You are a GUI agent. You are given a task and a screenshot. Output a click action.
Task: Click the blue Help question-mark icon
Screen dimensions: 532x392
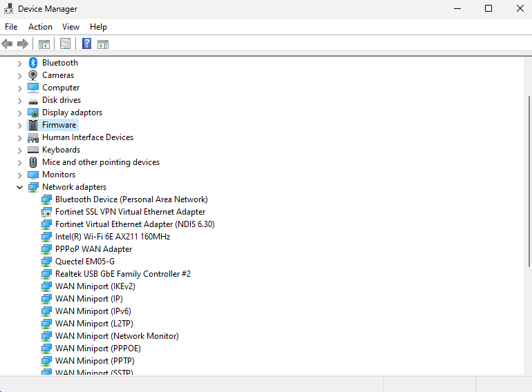click(x=87, y=43)
